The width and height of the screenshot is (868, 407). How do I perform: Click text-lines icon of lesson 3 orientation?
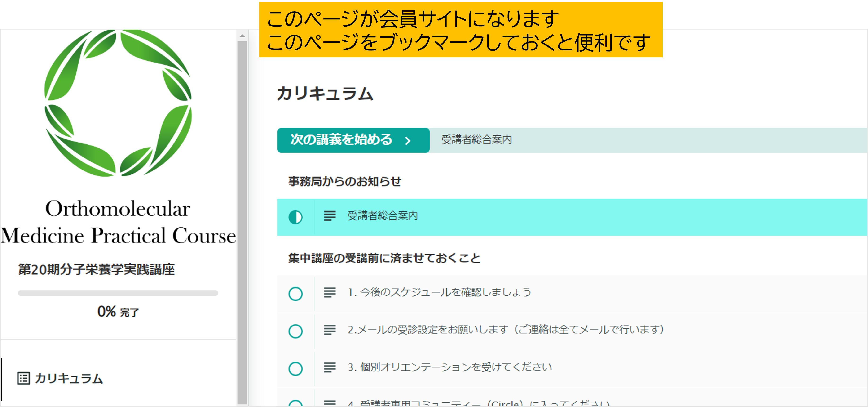point(330,367)
